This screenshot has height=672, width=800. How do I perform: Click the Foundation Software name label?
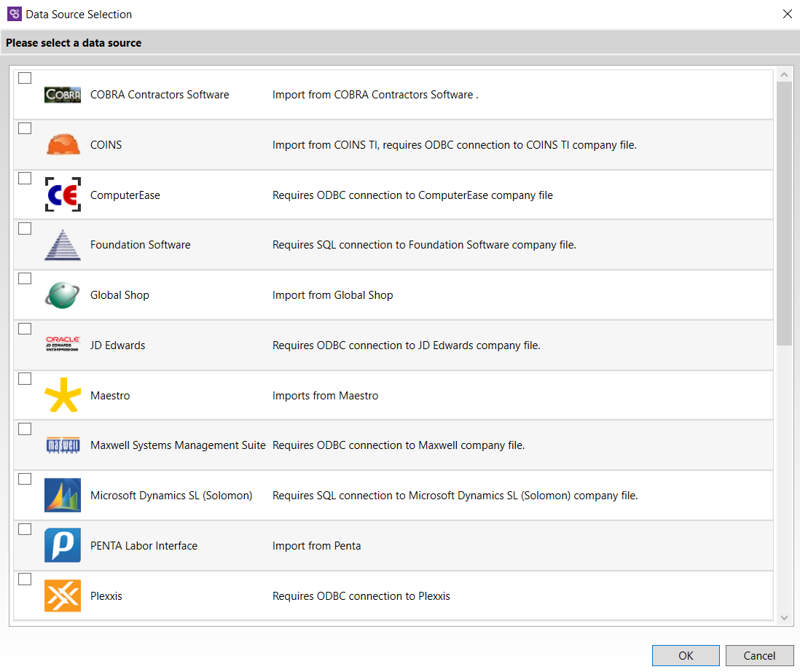(141, 245)
